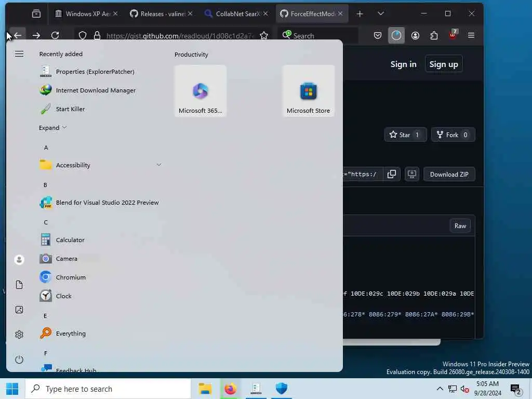Star this gist
The image size is (532, 399).
pos(405,135)
